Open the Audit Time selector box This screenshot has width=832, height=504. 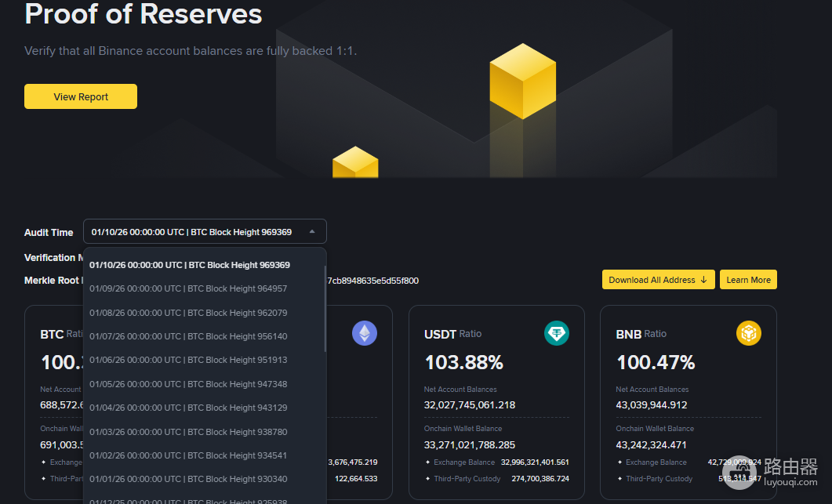tap(205, 232)
